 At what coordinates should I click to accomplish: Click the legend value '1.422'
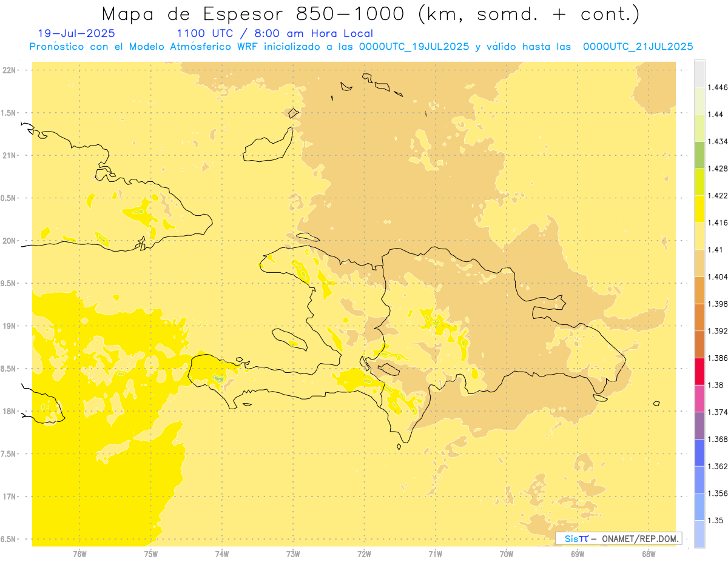pos(718,195)
